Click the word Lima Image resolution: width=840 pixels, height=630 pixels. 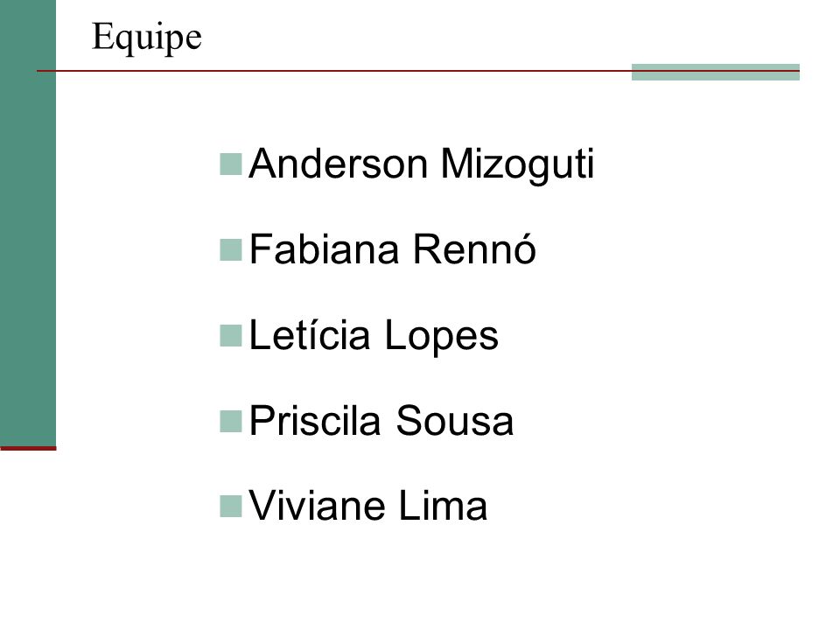point(443,506)
